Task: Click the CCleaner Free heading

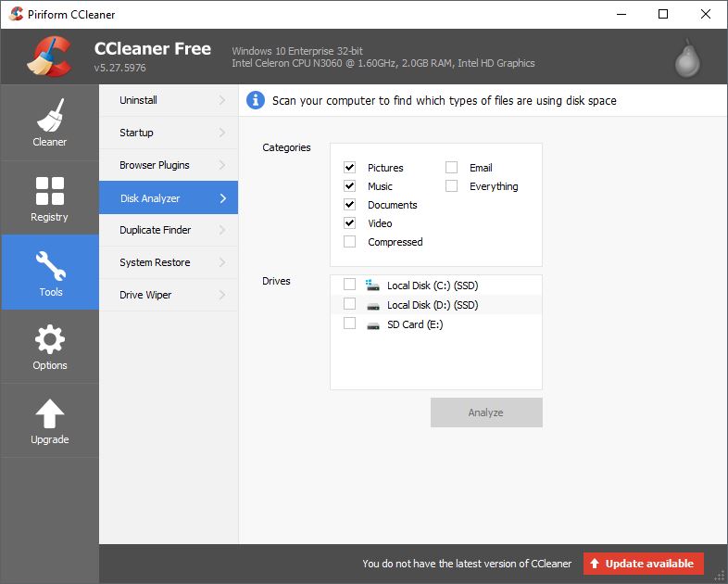Action: click(152, 48)
